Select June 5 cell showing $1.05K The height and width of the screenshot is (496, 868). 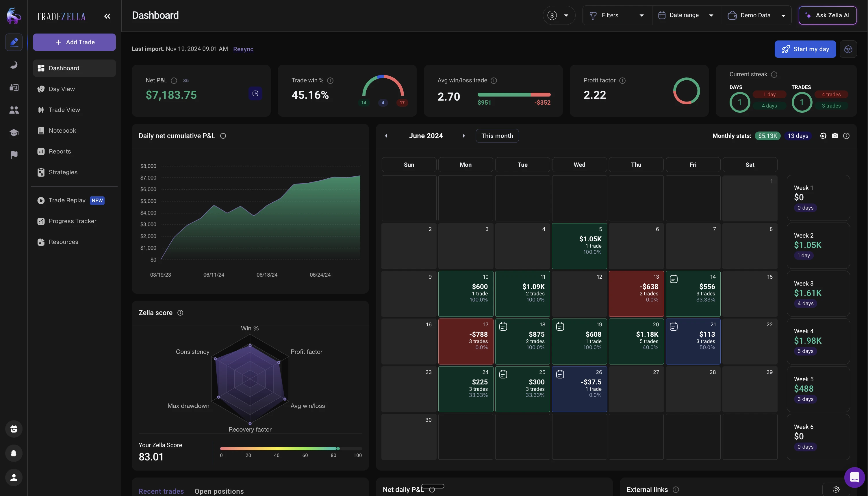pos(579,246)
